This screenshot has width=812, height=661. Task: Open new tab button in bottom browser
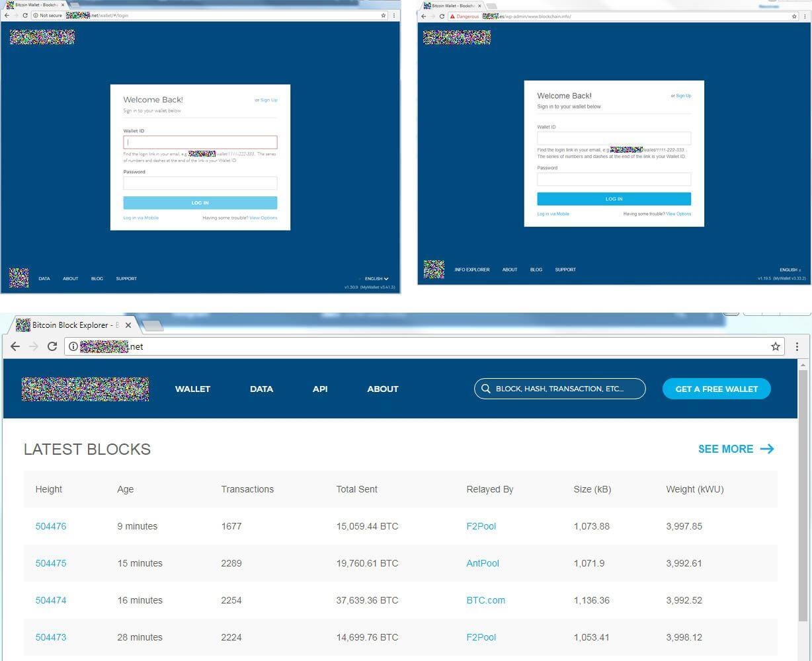[152, 325]
